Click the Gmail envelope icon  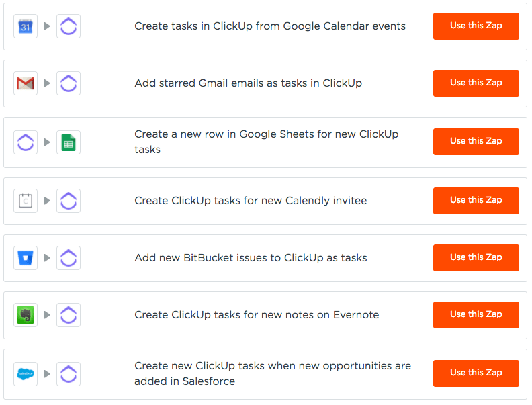[x=26, y=83]
